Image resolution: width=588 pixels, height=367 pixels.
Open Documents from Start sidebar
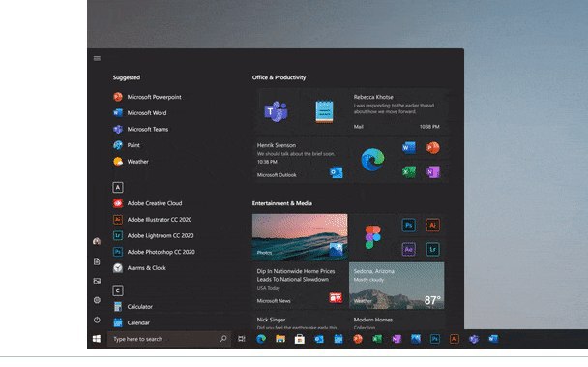[97, 261]
